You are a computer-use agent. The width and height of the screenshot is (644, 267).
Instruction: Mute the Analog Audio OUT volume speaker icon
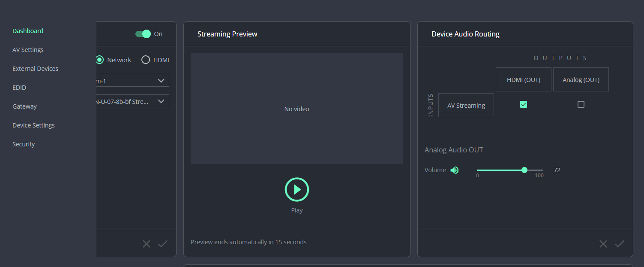(x=455, y=170)
